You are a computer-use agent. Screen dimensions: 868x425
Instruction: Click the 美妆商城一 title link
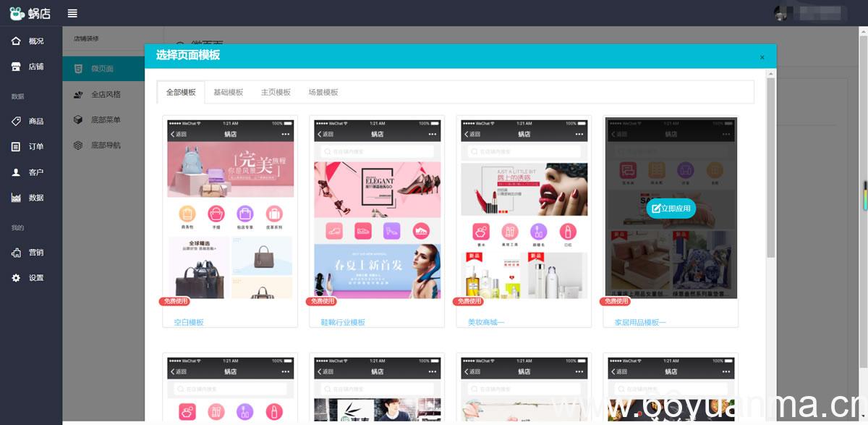pyautogui.click(x=486, y=322)
